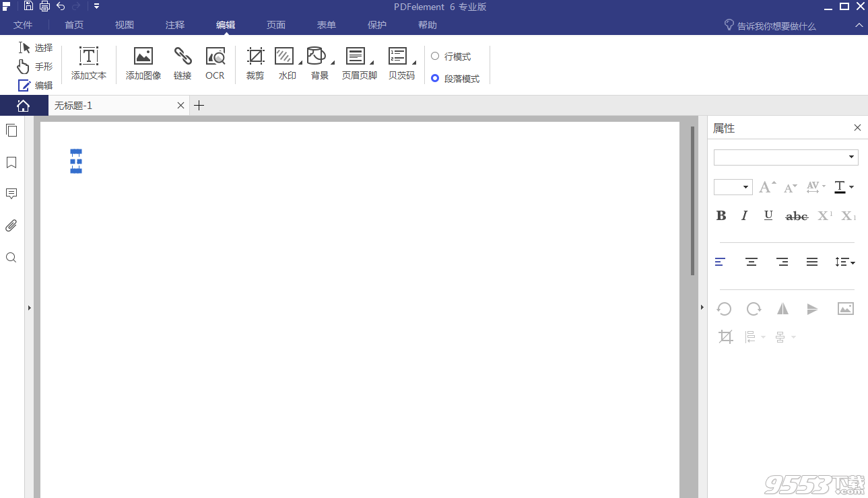Viewport: 868px width, 498px height.
Task: Undo the last action
Action: [61, 6]
